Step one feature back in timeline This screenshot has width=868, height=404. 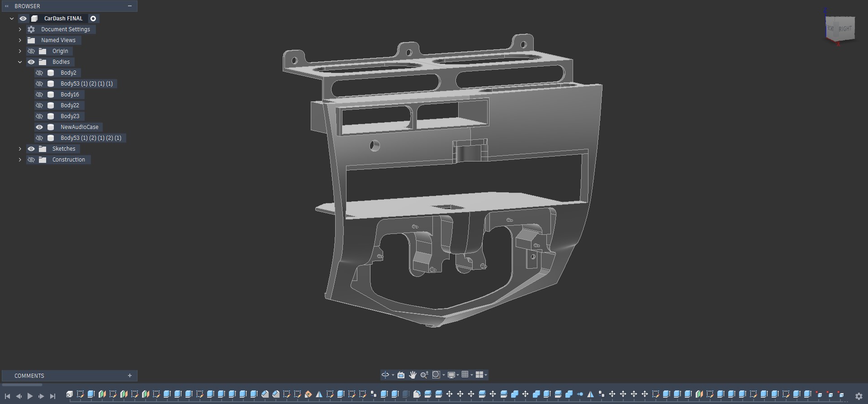click(x=19, y=396)
